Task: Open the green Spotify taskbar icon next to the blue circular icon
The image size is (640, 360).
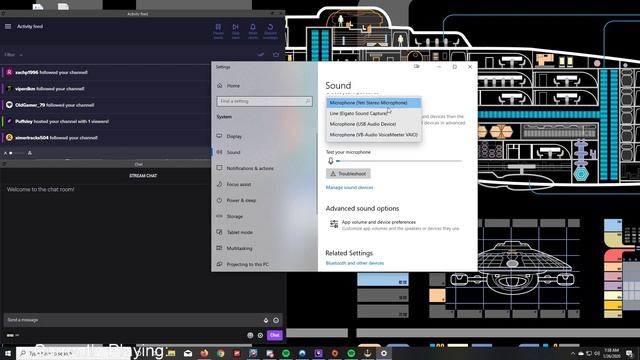Action: tap(286, 353)
